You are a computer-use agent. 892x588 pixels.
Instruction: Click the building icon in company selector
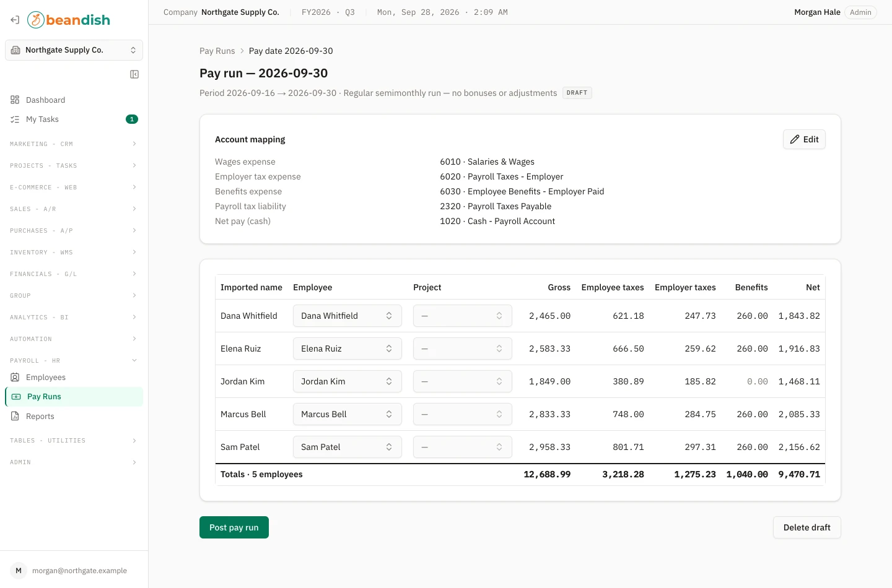tap(15, 50)
